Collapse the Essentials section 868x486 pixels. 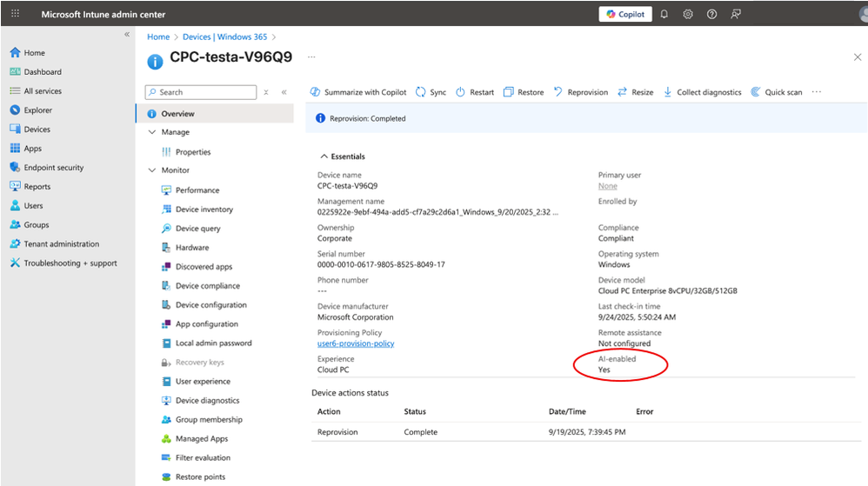pos(343,156)
